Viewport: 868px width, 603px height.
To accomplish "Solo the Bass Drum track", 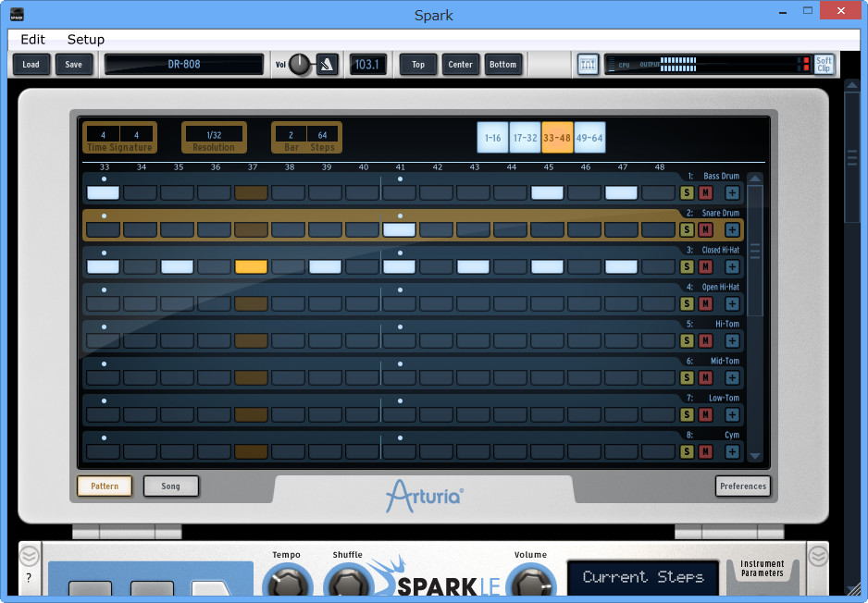I will pos(687,192).
